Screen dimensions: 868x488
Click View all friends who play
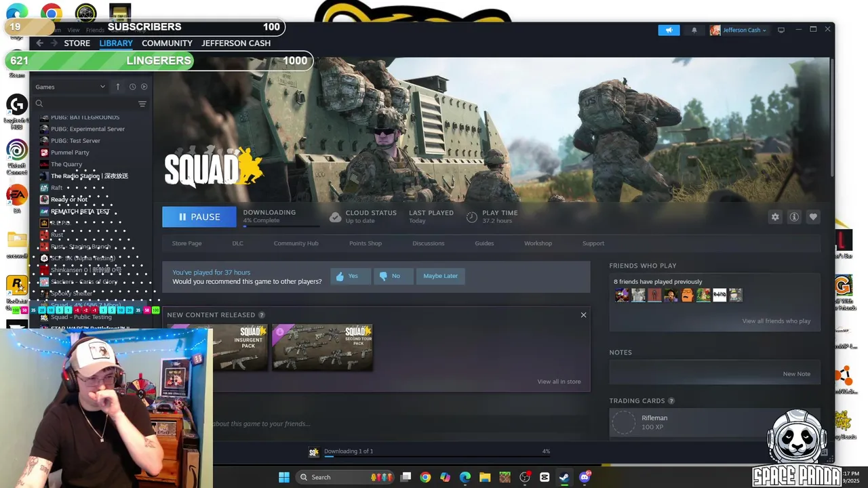point(776,321)
